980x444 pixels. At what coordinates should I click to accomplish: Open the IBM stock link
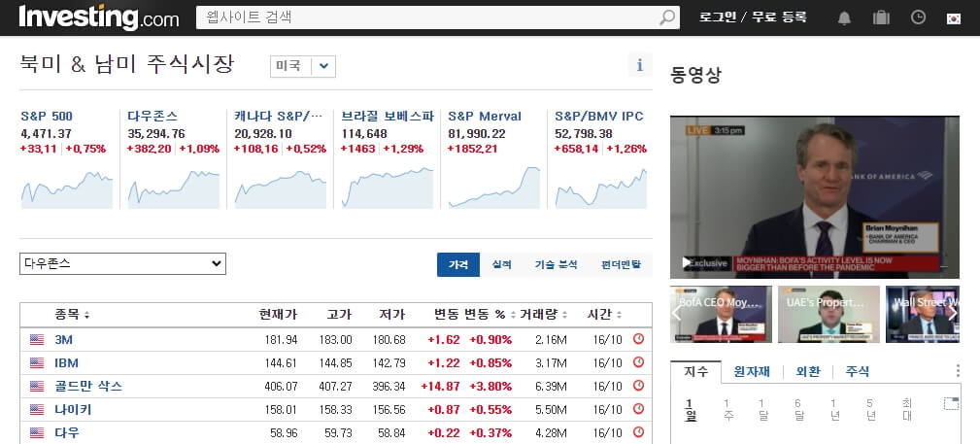point(66,362)
